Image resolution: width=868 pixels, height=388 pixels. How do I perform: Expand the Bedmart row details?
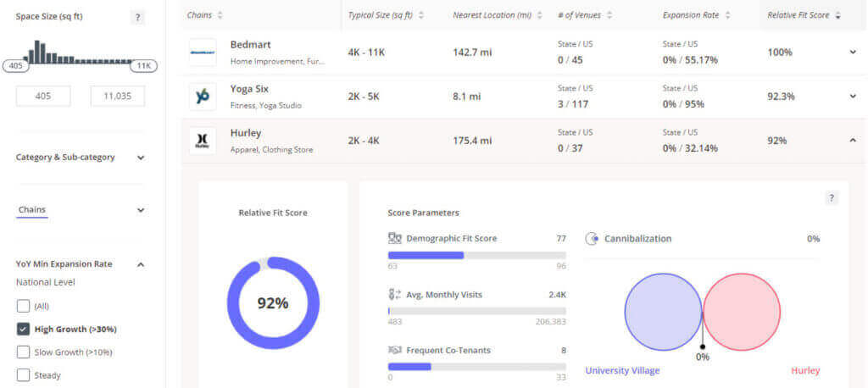(x=853, y=52)
